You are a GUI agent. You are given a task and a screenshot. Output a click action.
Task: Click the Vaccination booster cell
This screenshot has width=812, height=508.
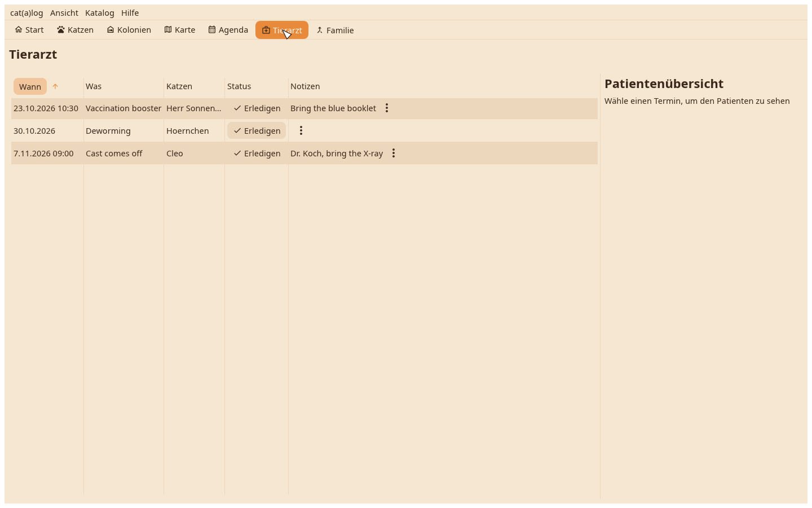[x=123, y=108]
